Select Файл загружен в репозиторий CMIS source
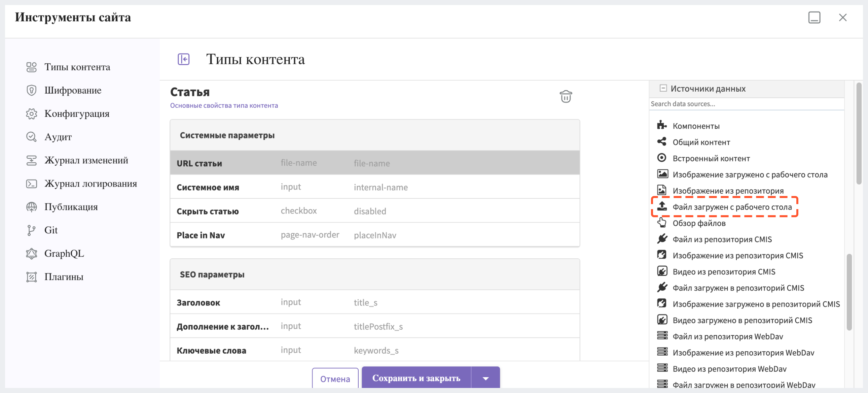Viewport: 868px width, 393px height. 738,288
